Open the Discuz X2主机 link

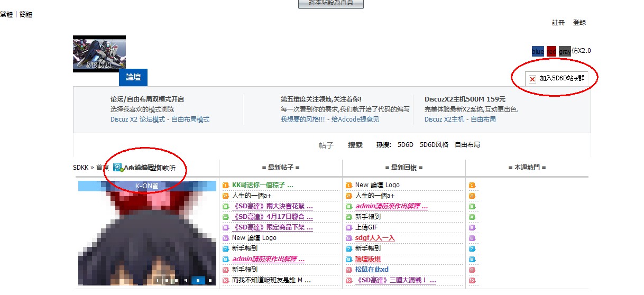click(x=445, y=119)
